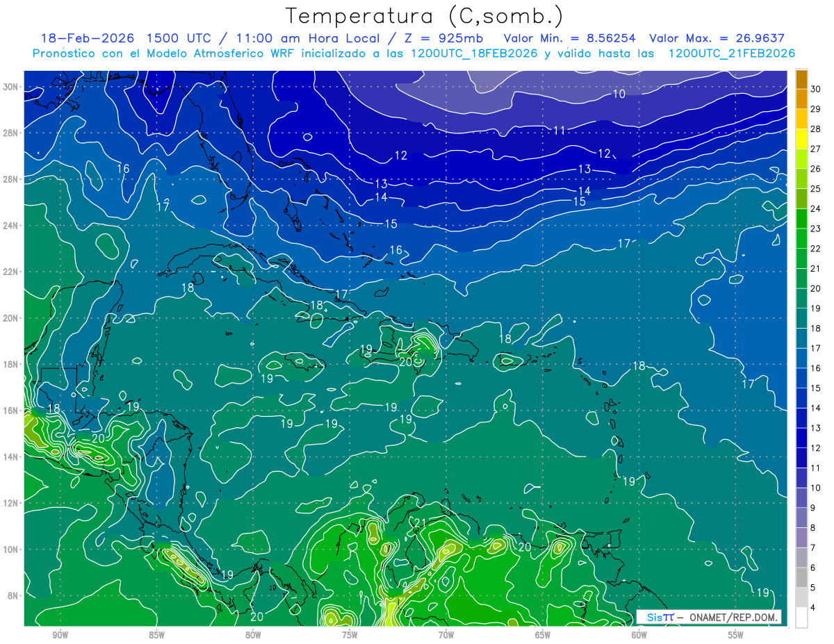Click the "18N" latitude axis label
This screenshot has height=644, width=834.
click(12, 364)
